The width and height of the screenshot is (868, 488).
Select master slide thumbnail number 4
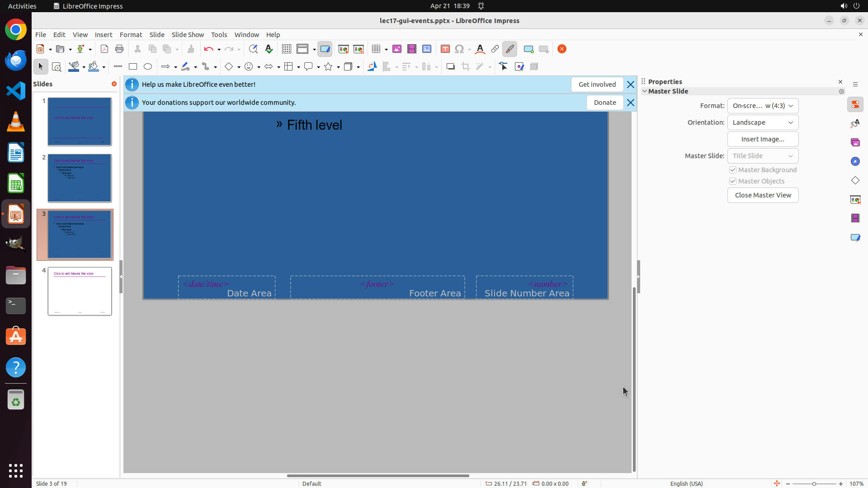tap(80, 291)
